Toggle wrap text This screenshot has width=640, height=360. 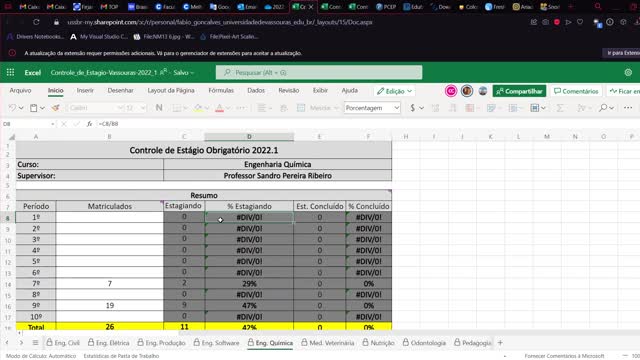coord(284,108)
